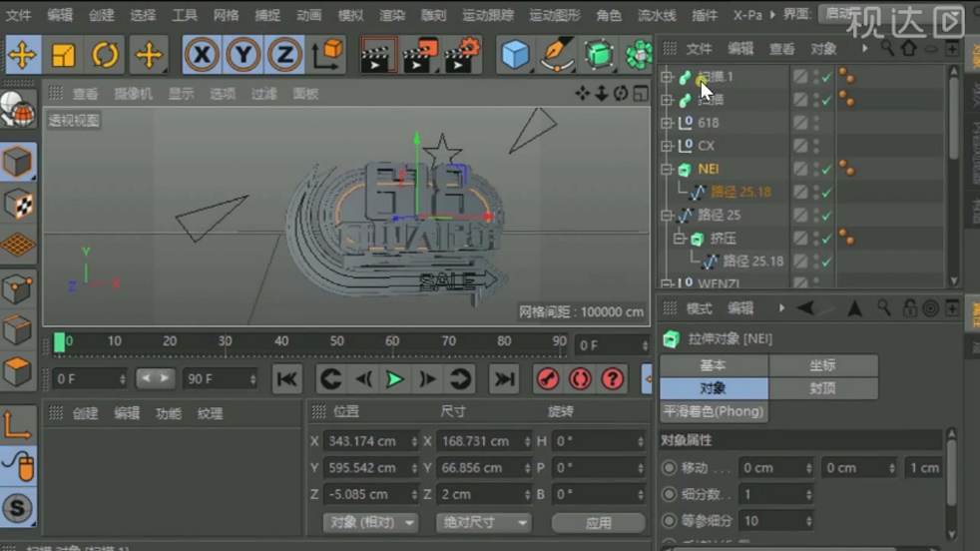Enable the Workplane mode icon
Screen dimensions: 980x551
coord(18,246)
